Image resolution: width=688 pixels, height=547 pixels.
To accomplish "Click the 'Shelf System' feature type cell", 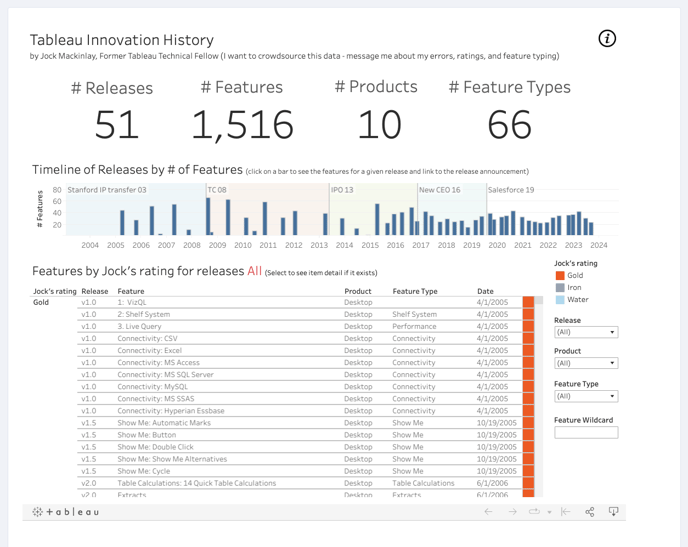I will [x=415, y=315].
